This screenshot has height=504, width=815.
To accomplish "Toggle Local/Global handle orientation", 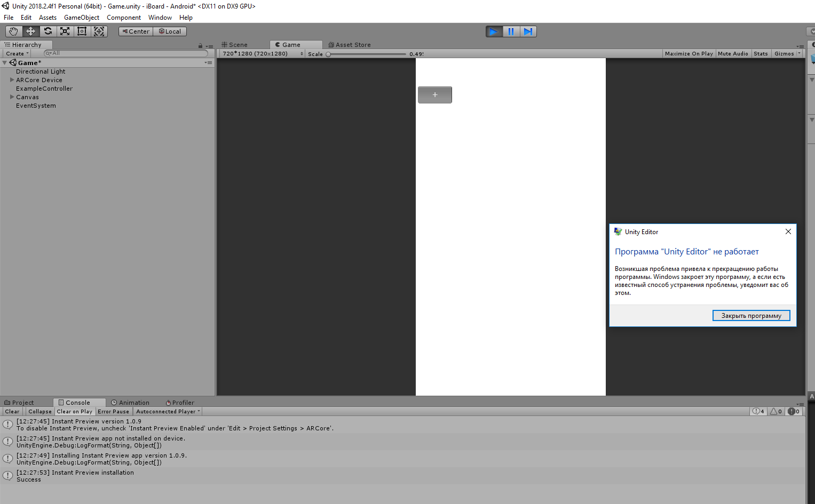I will 170,31.
